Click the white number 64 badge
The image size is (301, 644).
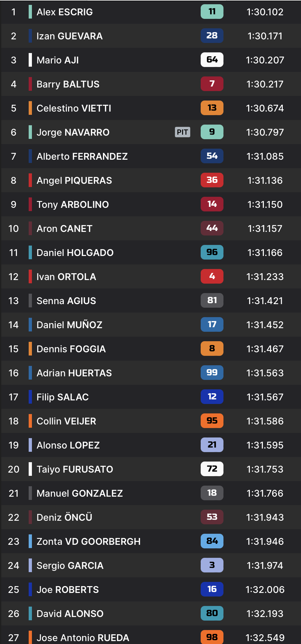(212, 60)
